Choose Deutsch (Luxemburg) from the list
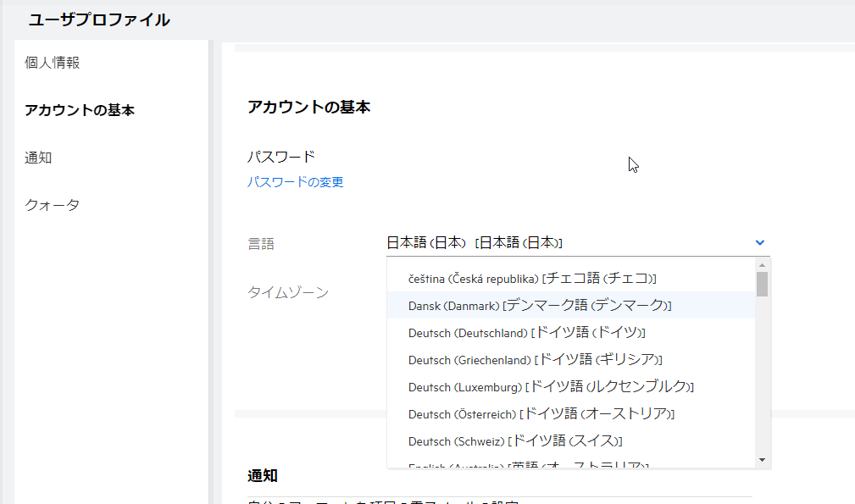855x504 pixels. (x=550, y=386)
